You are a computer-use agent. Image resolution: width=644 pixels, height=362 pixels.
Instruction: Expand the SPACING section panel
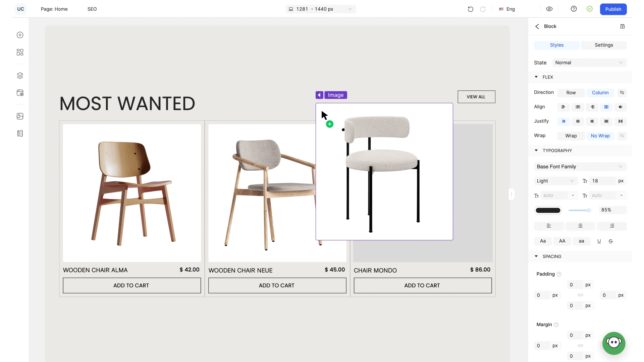click(x=537, y=256)
